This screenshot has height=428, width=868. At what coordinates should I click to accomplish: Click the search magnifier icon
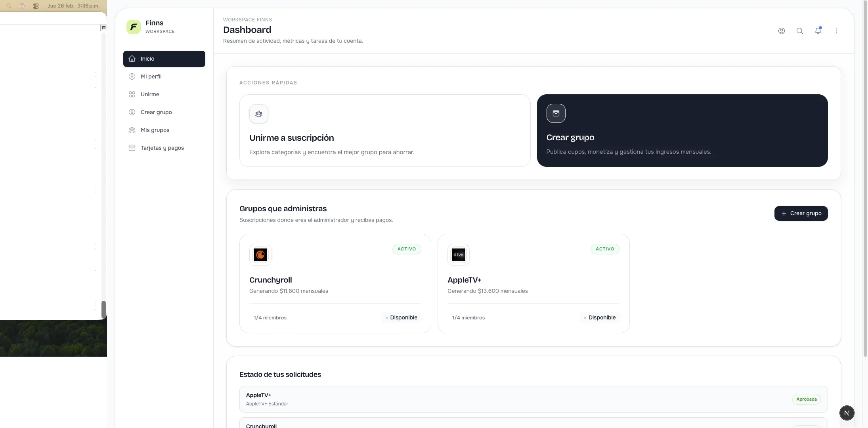(x=800, y=31)
